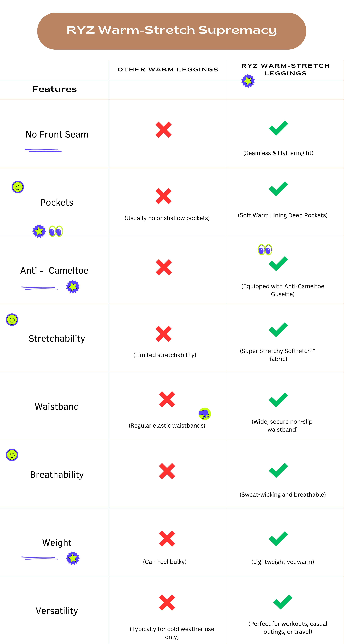Viewport: 344px width, 644px height.
Task: Select the Lightweight yet warm caption
Action: point(283,562)
